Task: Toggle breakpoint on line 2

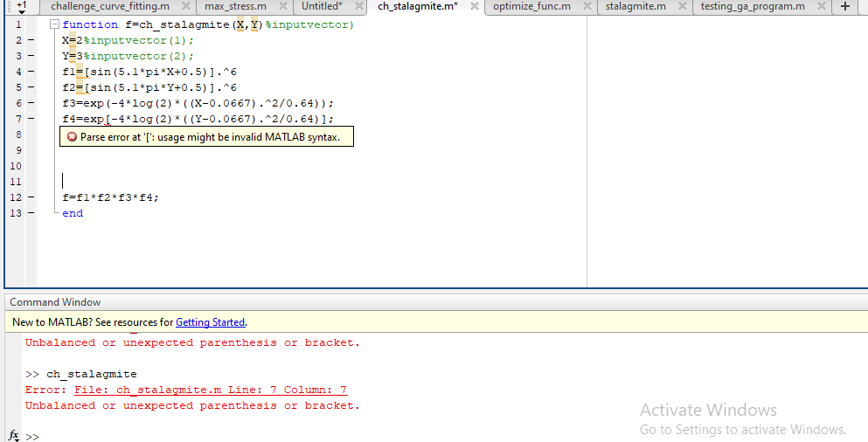Action: tap(31, 40)
